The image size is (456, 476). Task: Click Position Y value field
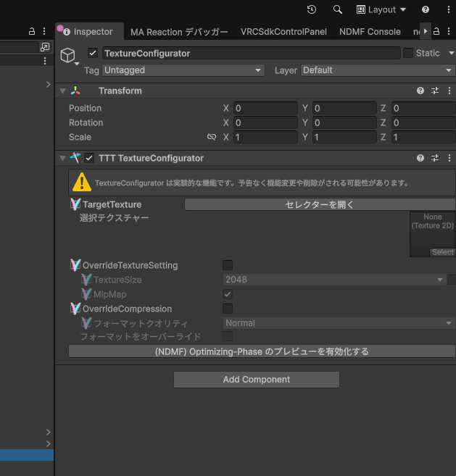click(344, 108)
